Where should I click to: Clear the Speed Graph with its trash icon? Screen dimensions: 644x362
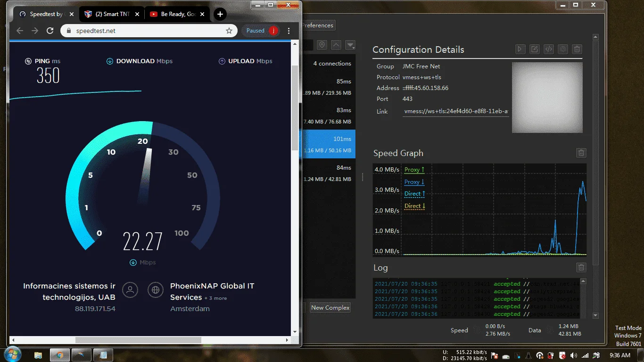[x=581, y=153]
